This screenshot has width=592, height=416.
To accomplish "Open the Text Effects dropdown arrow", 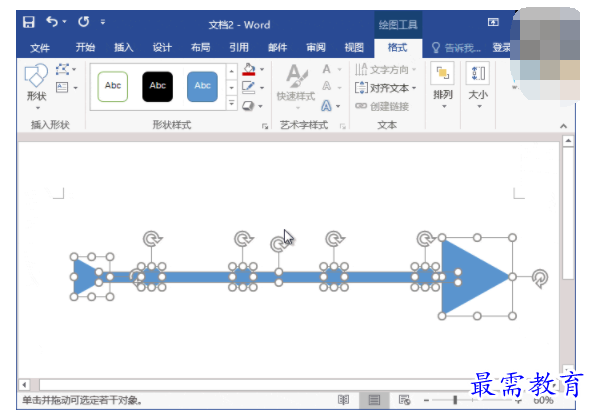I will 339,106.
